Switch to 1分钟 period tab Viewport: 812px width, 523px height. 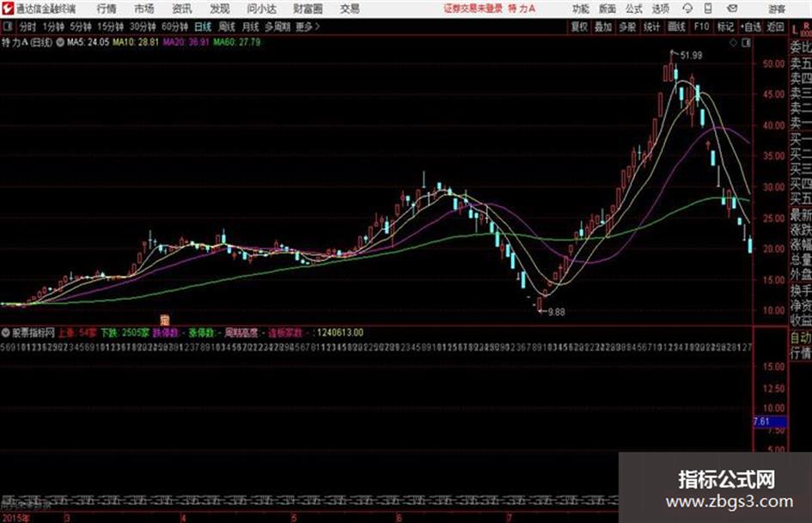pyautogui.click(x=53, y=27)
